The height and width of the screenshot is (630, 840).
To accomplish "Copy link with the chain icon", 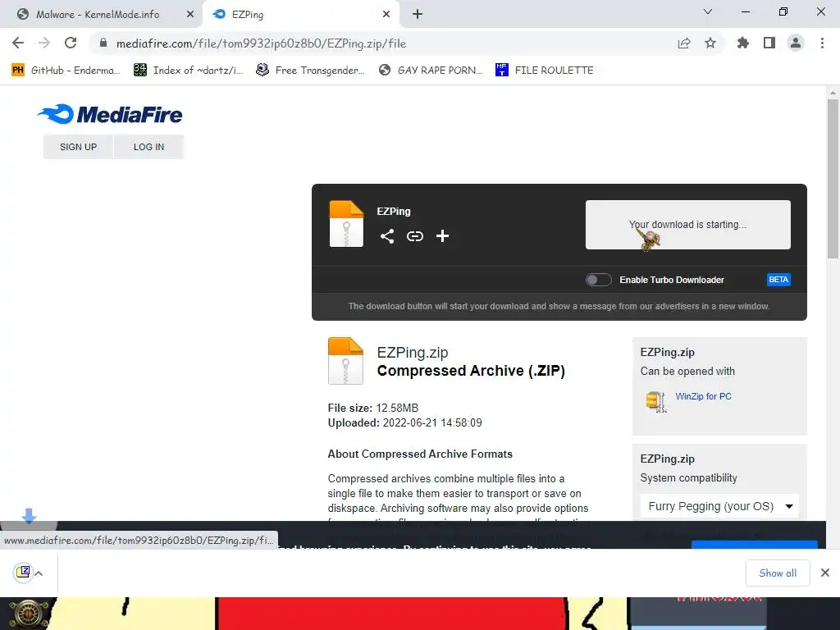I will [414, 236].
